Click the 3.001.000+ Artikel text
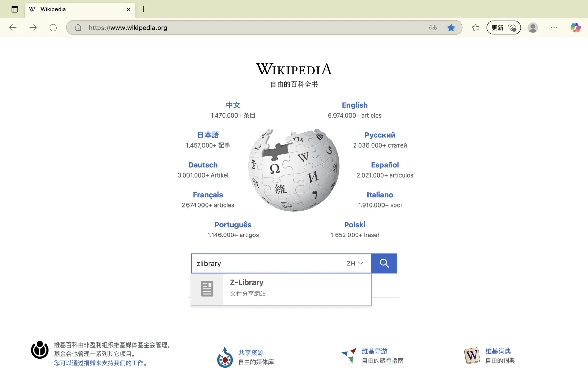This screenshot has height=368, width=588. point(203,175)
